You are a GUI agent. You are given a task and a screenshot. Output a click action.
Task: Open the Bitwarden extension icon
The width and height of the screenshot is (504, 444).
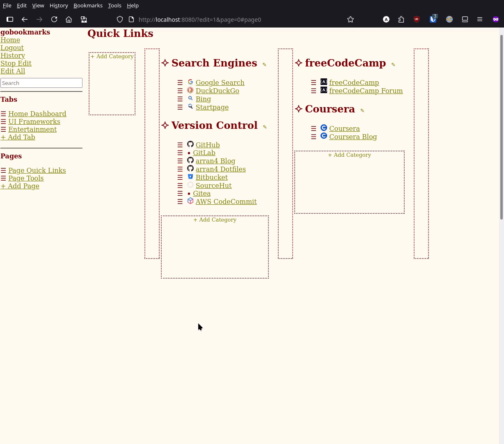[433, 19]
